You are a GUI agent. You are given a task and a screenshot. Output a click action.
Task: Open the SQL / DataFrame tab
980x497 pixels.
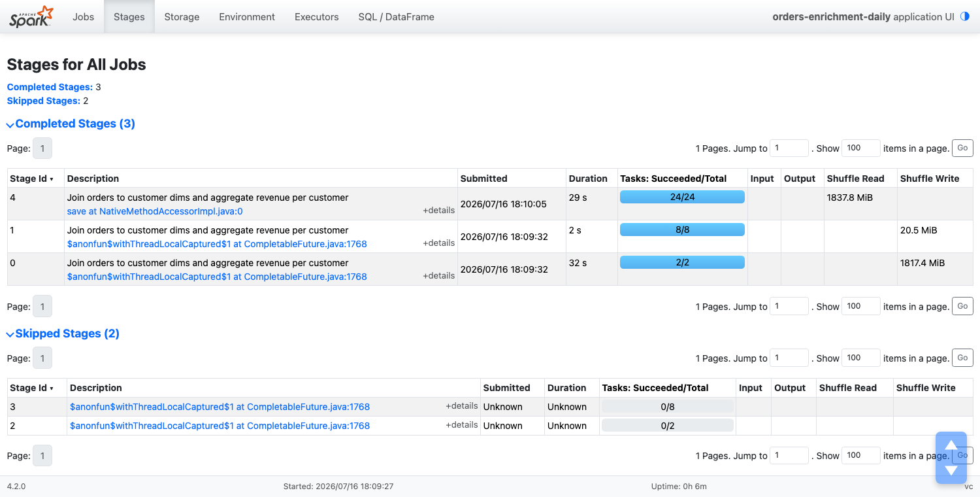click(x=396, y=17)
